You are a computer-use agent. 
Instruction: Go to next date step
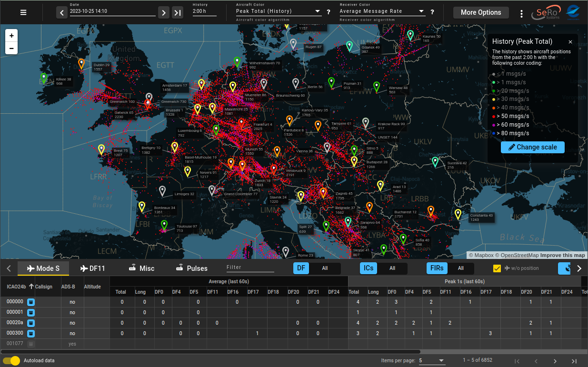(164, 12)
